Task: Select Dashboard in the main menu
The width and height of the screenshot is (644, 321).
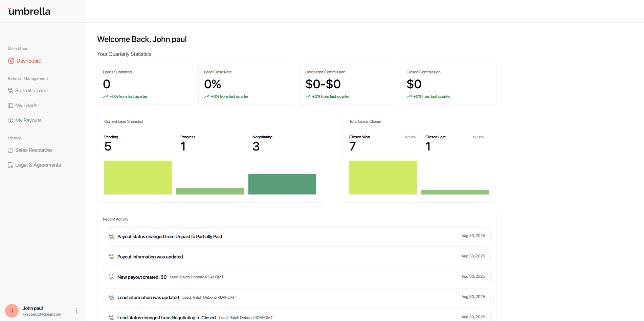Action: coord(29,61)
